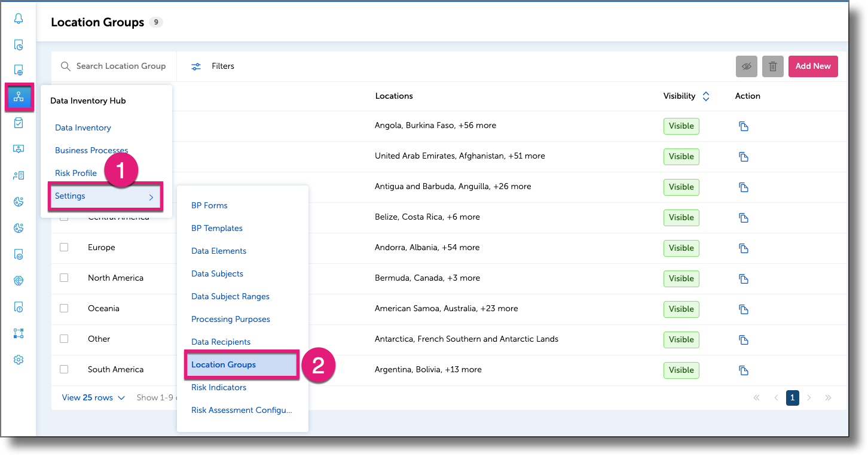Copy the South America location group
The height and width of the screenshot is (456, 868).
point(743,370)
